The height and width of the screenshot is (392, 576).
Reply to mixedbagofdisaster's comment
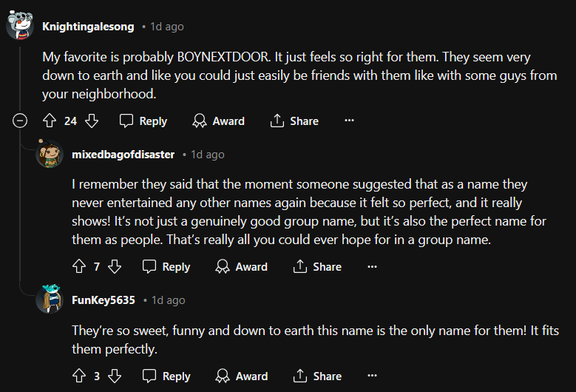click(x=166, y=266)
